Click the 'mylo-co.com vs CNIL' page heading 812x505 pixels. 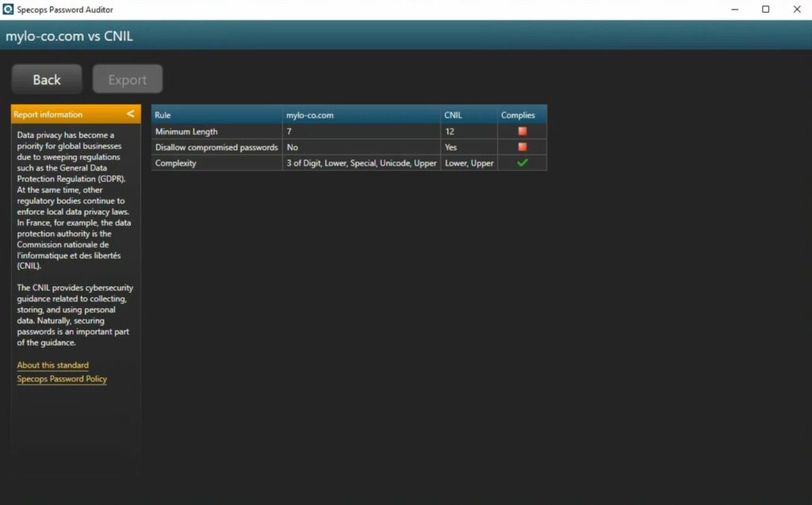coord(70,36)
